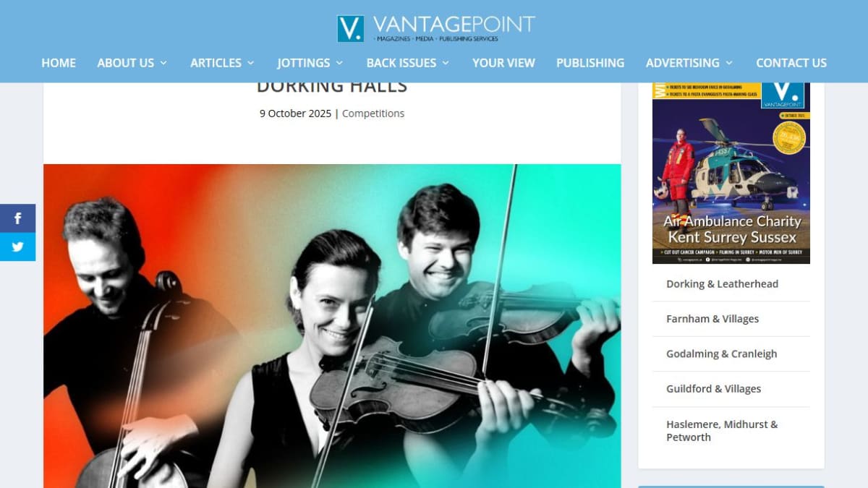Screen dimensions: 868x488
Task: Click the Twitter share icon
Action: [x=17, y=247]
